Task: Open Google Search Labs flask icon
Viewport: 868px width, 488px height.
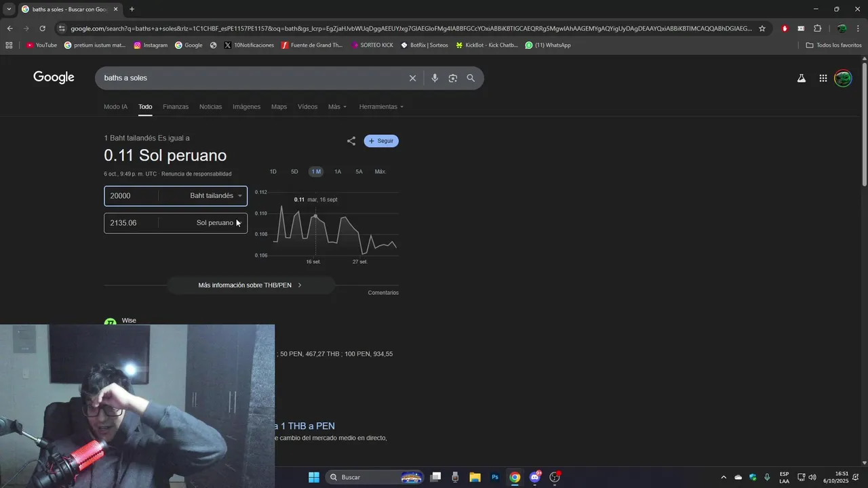Action: (802, 78)
